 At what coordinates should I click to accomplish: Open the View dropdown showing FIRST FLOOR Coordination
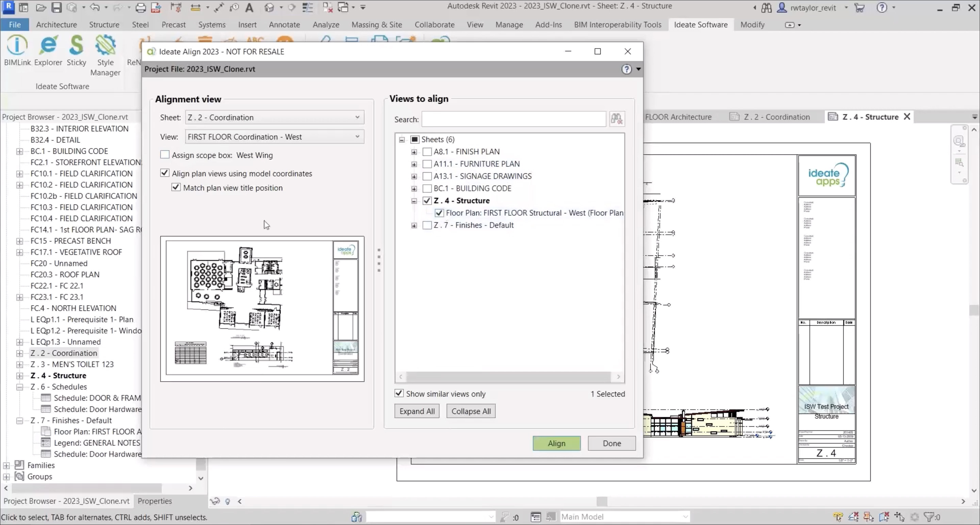[274, 136]
